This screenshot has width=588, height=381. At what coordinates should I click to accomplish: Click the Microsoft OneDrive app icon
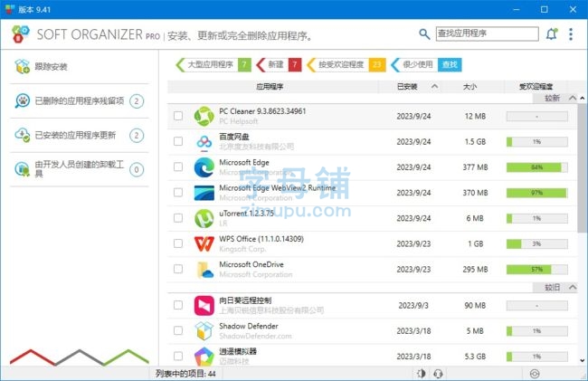(x=204, y=270)
